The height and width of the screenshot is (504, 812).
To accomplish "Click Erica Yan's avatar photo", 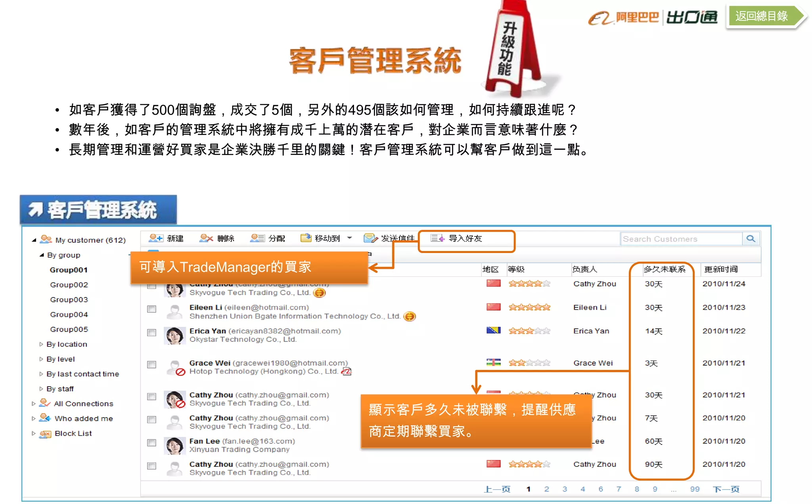I will click(x=174, y=335).
